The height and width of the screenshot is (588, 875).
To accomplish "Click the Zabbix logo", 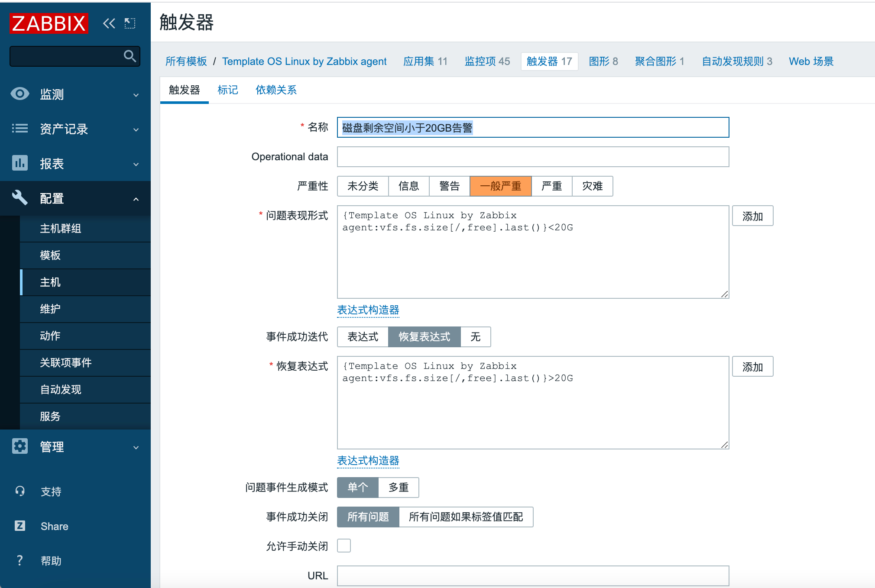I will click(x=49, y=23).
